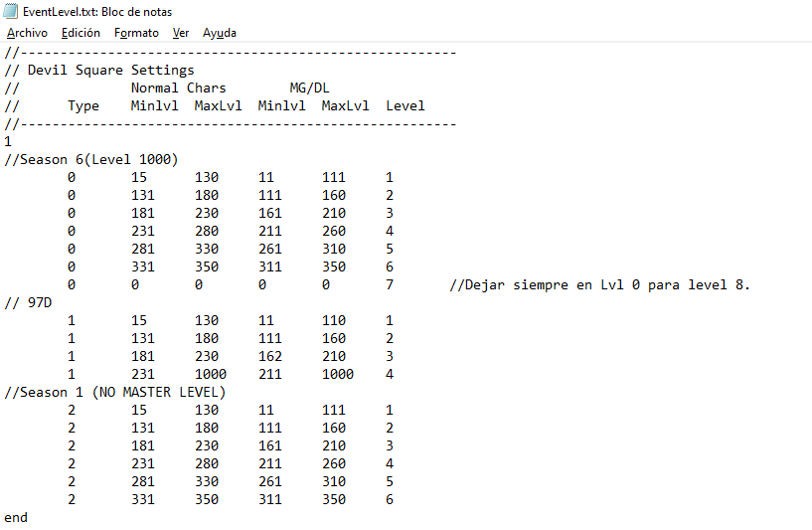Click the 'Normal Chars' header text
This screenshot has width=812, height=530.
[x=178, y=88]
